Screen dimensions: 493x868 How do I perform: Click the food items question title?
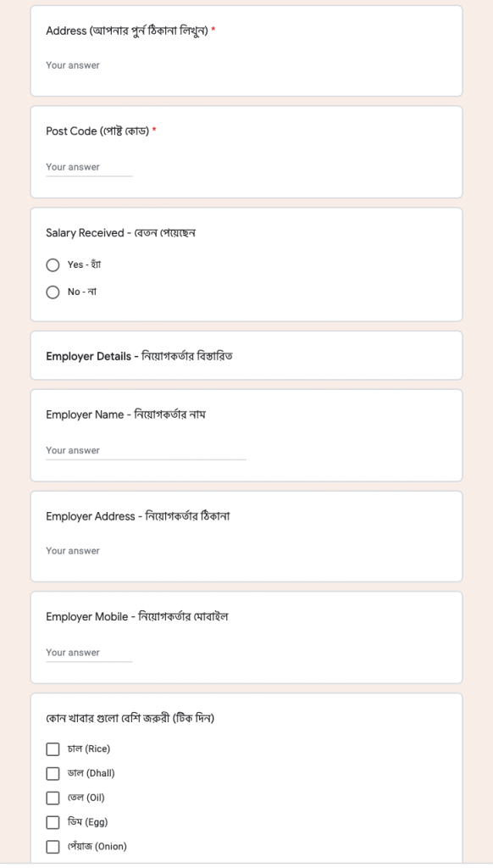pos(130,719)
